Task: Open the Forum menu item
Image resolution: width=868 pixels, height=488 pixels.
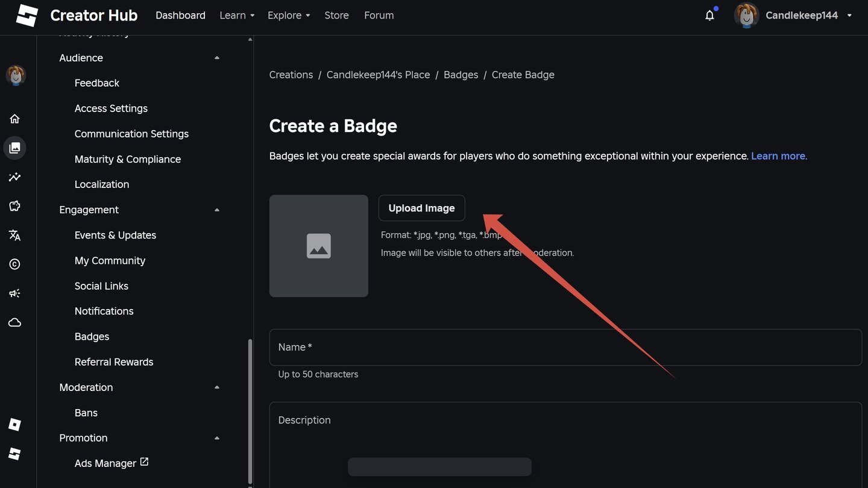Action: (x=379, y=16)
